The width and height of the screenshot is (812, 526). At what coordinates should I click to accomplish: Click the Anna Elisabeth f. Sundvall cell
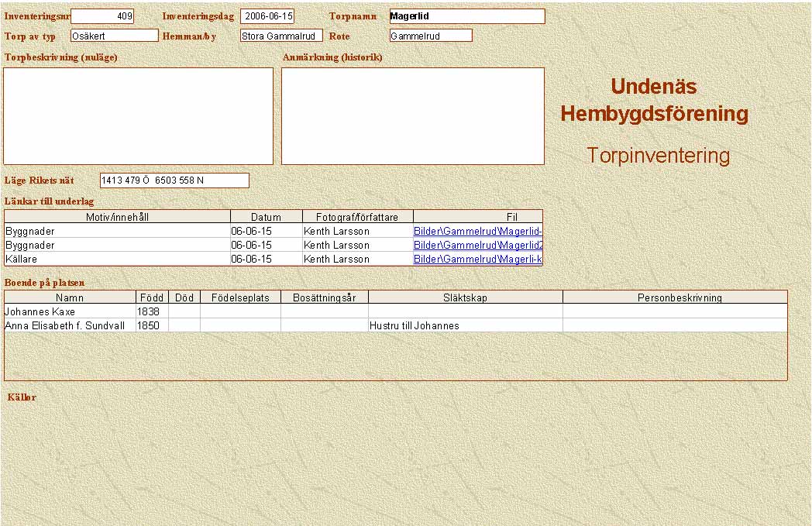click(70, 325)
